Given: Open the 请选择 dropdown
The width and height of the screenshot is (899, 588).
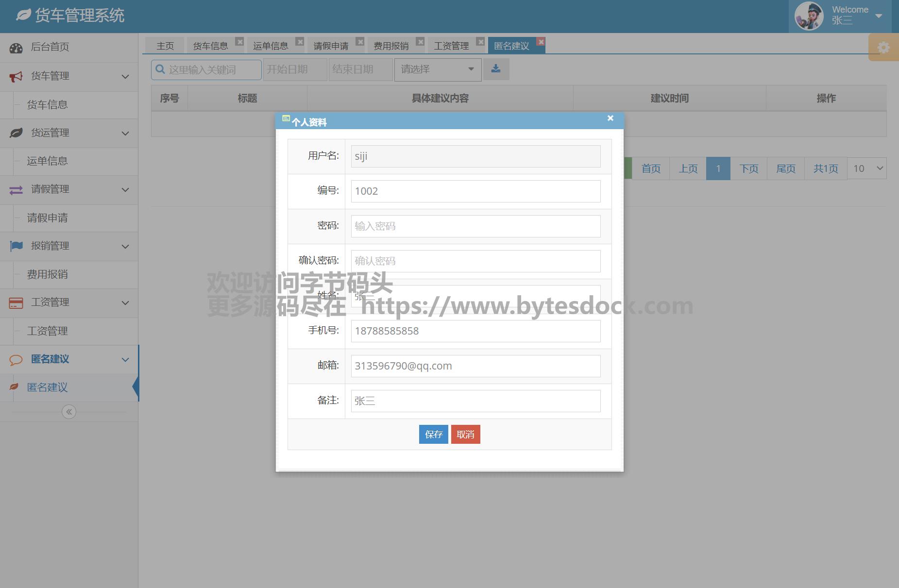Looking at the screenshot, I should point(438,69).
